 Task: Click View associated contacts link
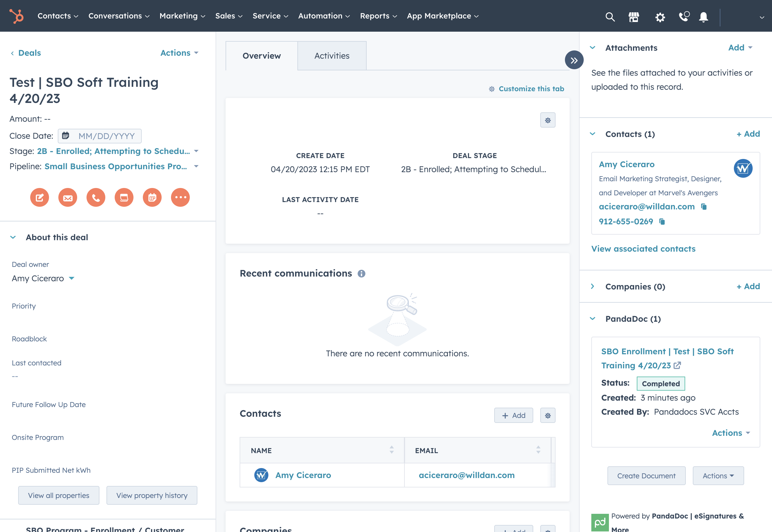tap(643, 249)
